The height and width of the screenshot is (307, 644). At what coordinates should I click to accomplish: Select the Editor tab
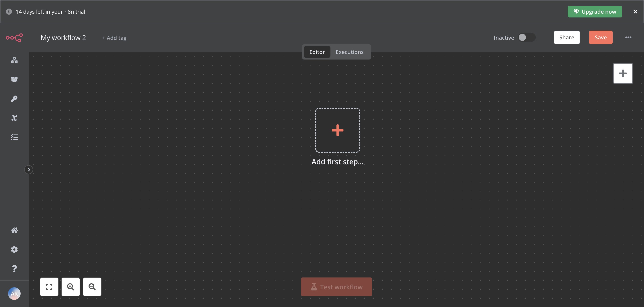(x=317, y=52)
